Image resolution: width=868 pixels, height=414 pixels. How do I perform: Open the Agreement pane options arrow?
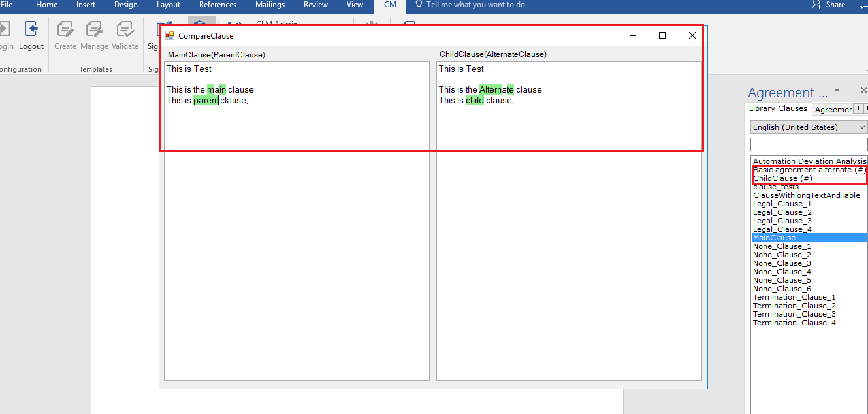tap(837, 91)
